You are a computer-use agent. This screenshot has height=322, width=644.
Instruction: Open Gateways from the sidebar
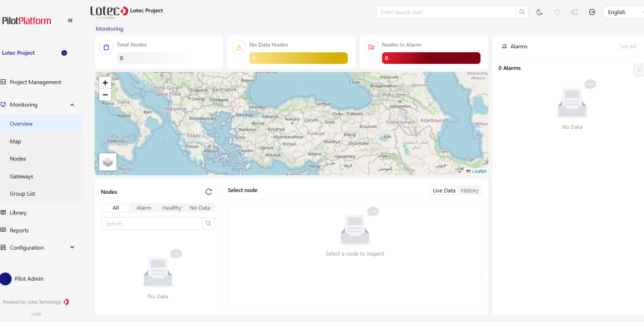point(22,176)
